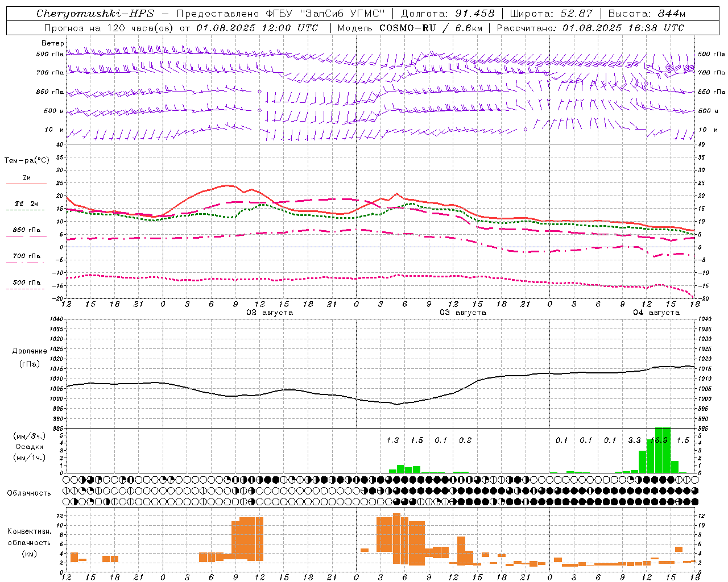
Task: Click the Высота: 844м elevation value
Action: coord(647,14)
